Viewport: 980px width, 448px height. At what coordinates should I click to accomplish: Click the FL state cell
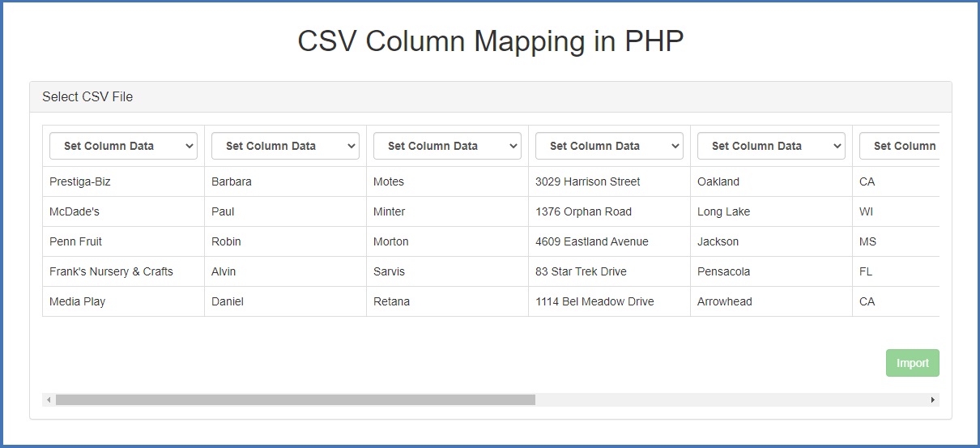click(x=896, y=271)
